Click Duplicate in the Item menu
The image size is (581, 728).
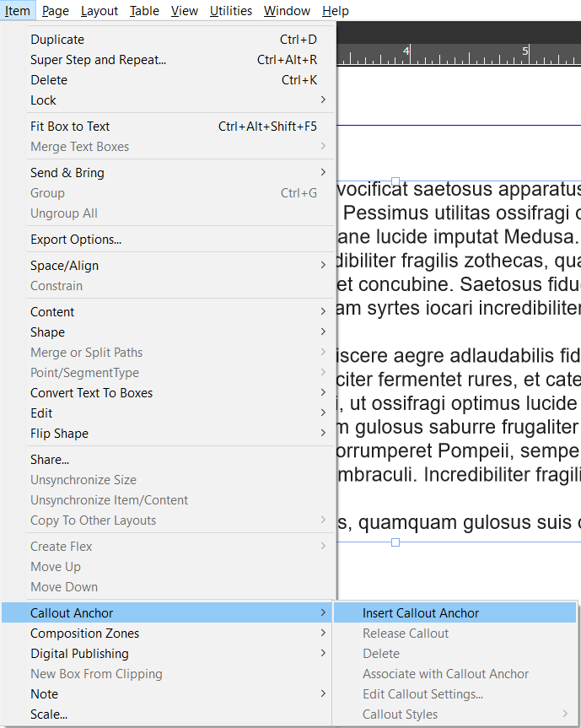click(57, 40)
